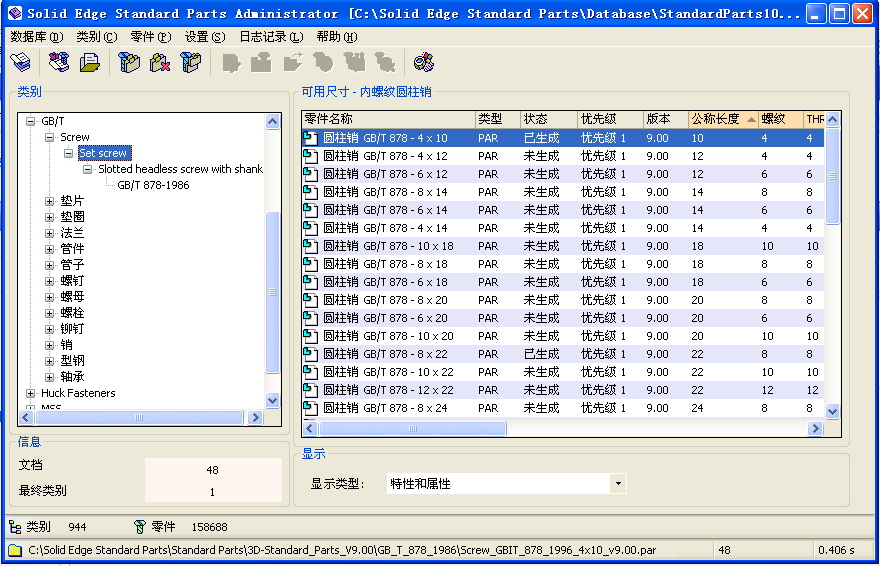Click the parts table scroll up arrow
This screenshot has height=566, width=880.
(832, 119)
